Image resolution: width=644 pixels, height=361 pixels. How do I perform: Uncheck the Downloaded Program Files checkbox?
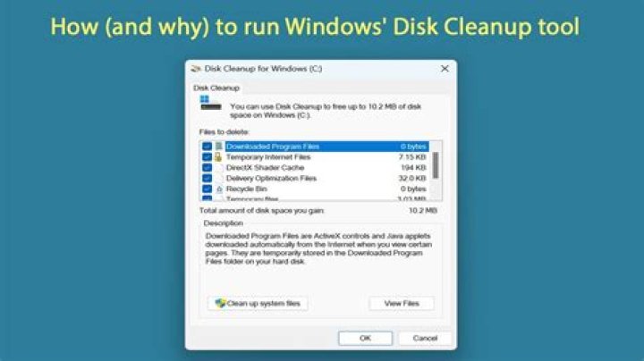[x=207, y=147]
